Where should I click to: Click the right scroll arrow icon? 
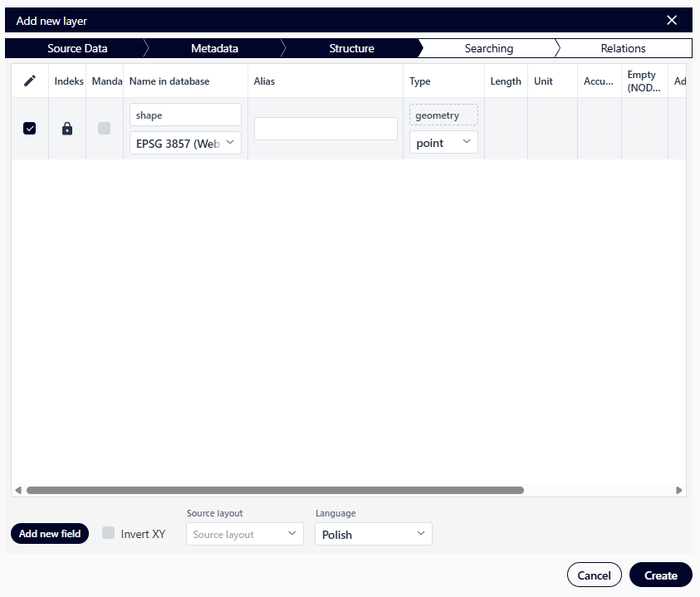click(680, 490)
